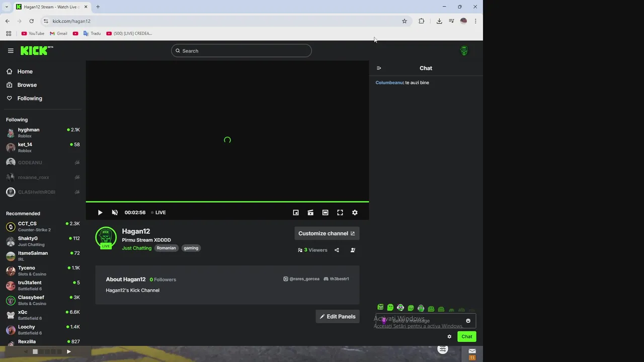Insert the third emote with headphones
The height and width of the screenshot is (362, 644).
[x=400, y=308]
